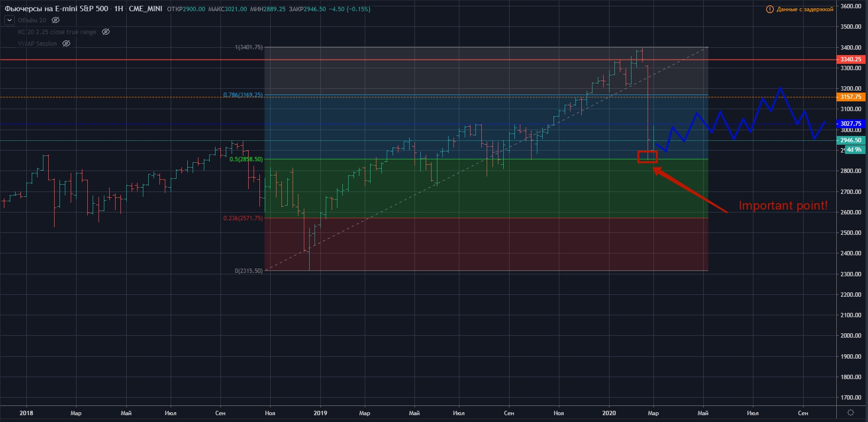This screenshot has width=868, height=422.
Task: Click the red 3340.25 price tag
Action: tap(851, 59)
